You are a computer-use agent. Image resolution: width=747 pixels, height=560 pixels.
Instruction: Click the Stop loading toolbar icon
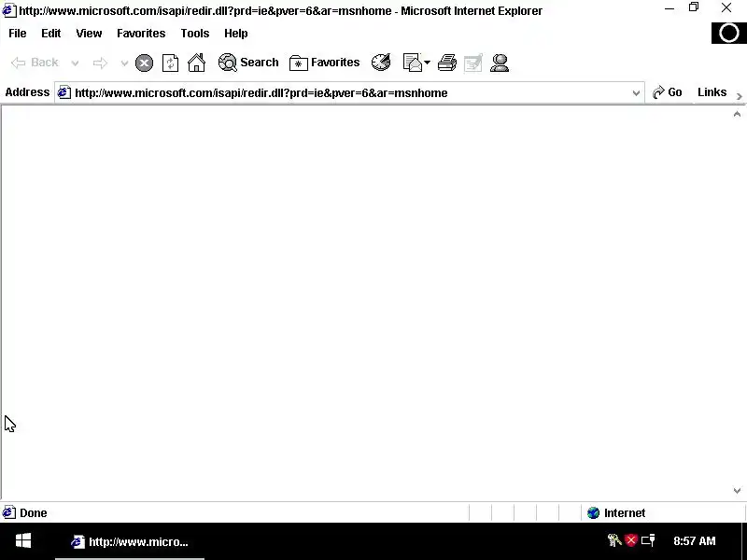[x=144, y=63]
